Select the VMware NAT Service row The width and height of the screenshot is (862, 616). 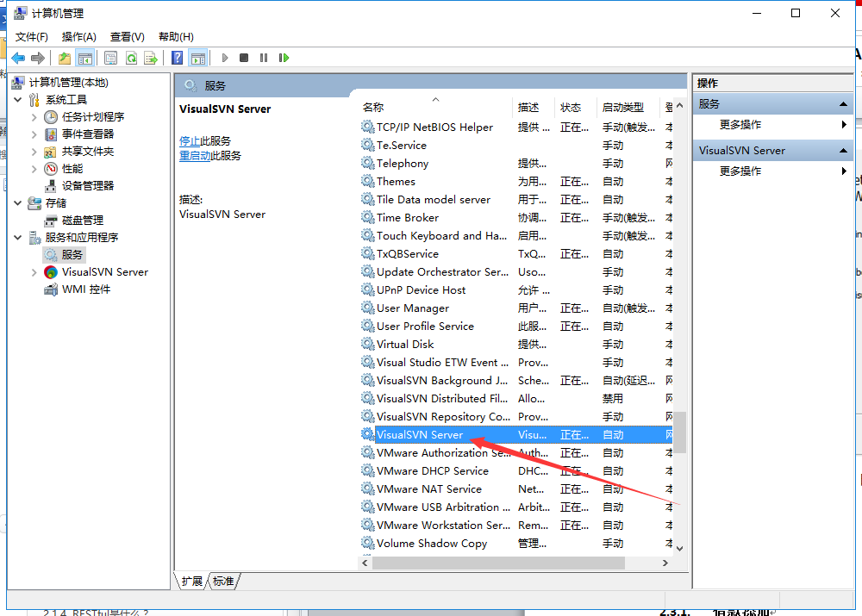tap(516, 489)
